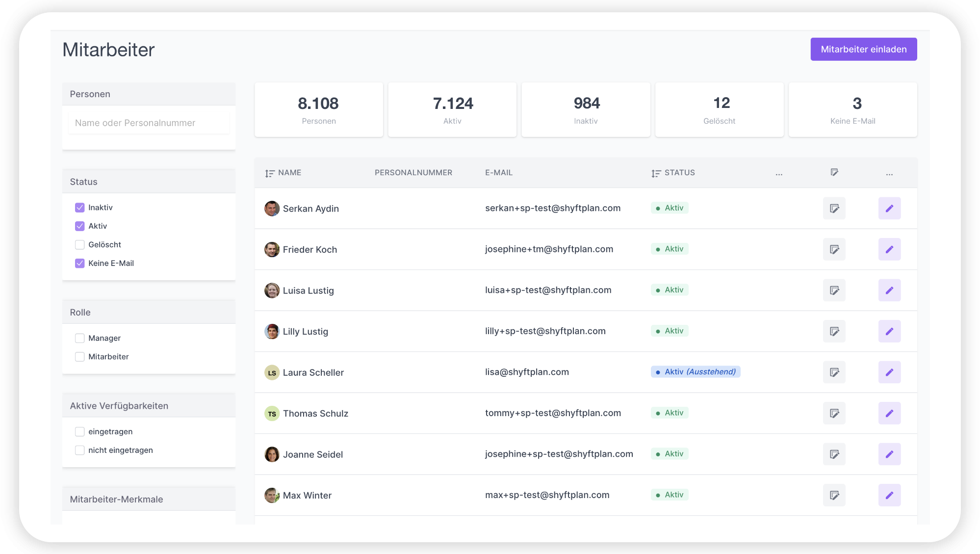Uncheck the Inaktiv status checkbox
This screenshot has height=554, width=980.
[79, 208]
